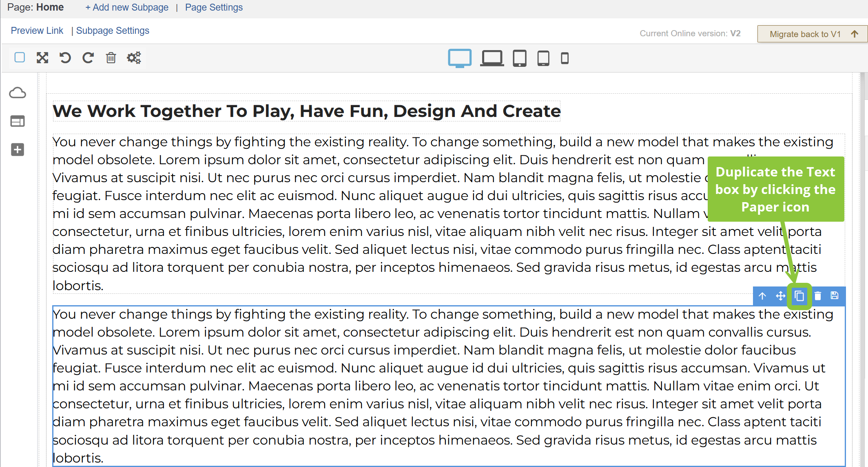Screen dimensions: 868x467
Task: Click the cloud icon in sidebar
Action: point(18,93)
